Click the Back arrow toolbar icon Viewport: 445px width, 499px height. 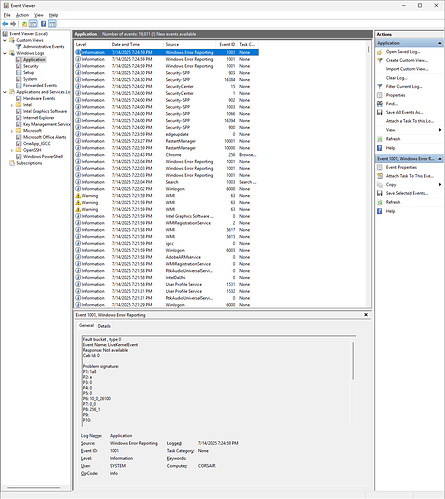[5, 24]
